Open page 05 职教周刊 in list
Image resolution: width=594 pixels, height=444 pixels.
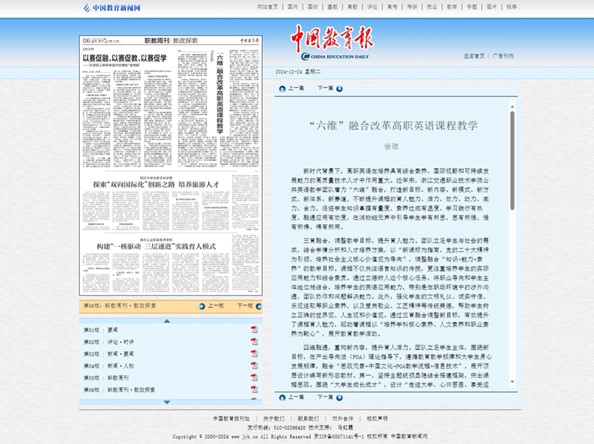tap(106, 378)
